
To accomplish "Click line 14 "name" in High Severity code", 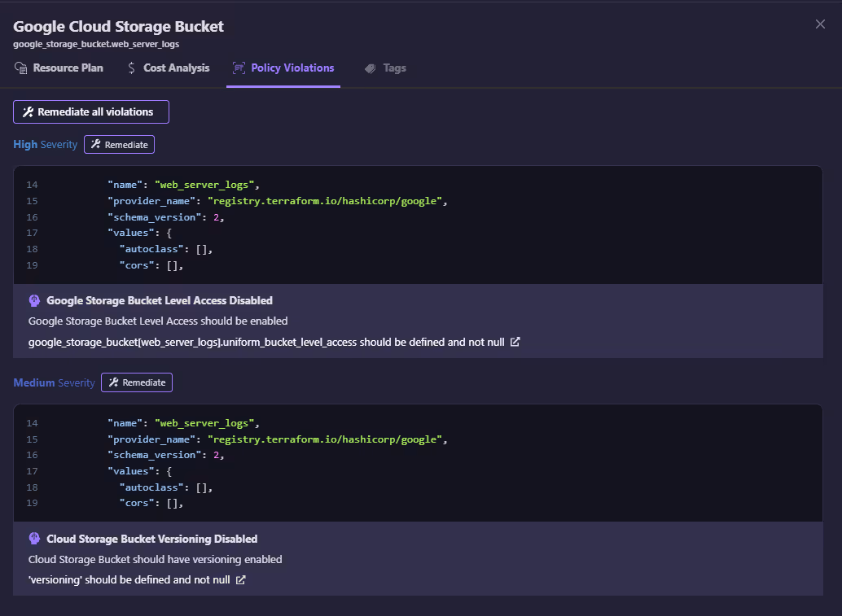I will 184,185.
